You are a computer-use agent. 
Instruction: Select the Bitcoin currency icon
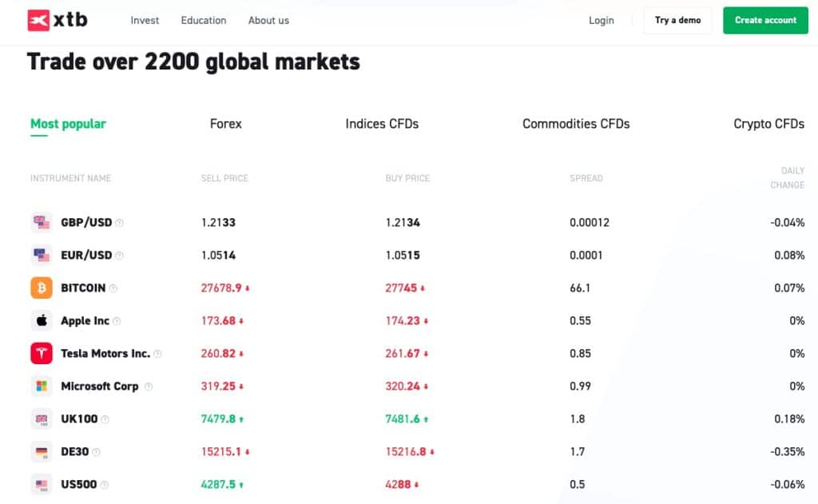click(42, 288)
